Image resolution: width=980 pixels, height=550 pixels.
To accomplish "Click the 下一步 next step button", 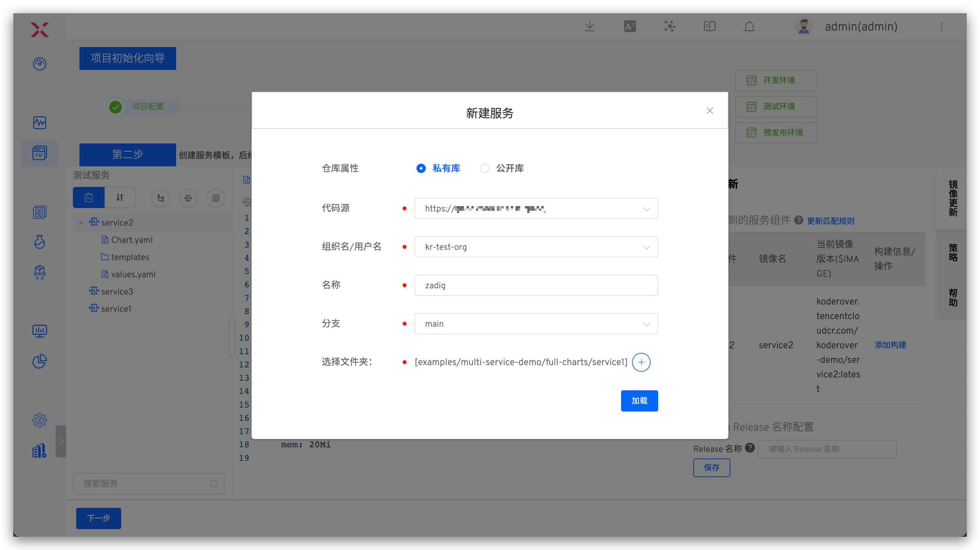I will [x=99, y=518].
